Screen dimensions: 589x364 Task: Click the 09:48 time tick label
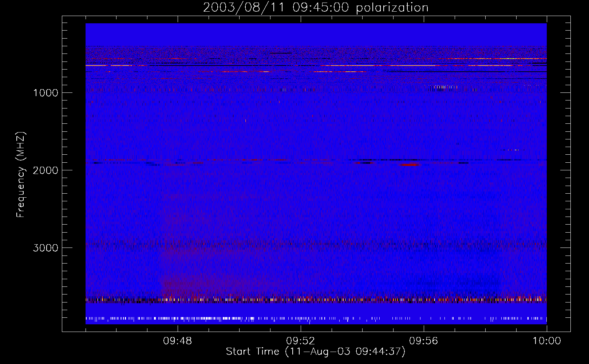tap(178, 341)
